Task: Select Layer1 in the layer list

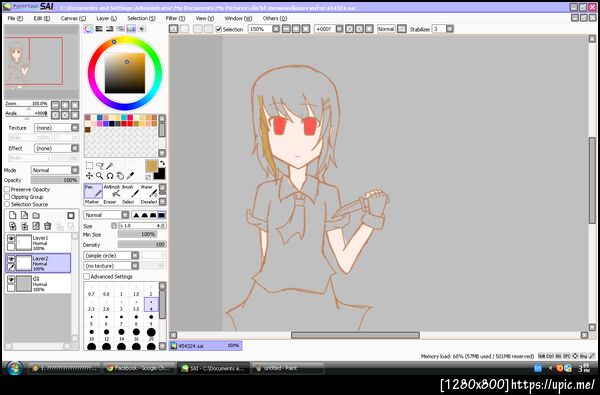Action: (39, 243)
